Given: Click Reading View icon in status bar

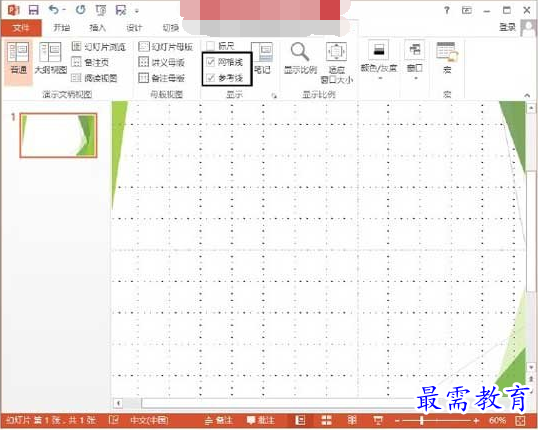Looking at the screenshot, I should (x=352, y=420).
